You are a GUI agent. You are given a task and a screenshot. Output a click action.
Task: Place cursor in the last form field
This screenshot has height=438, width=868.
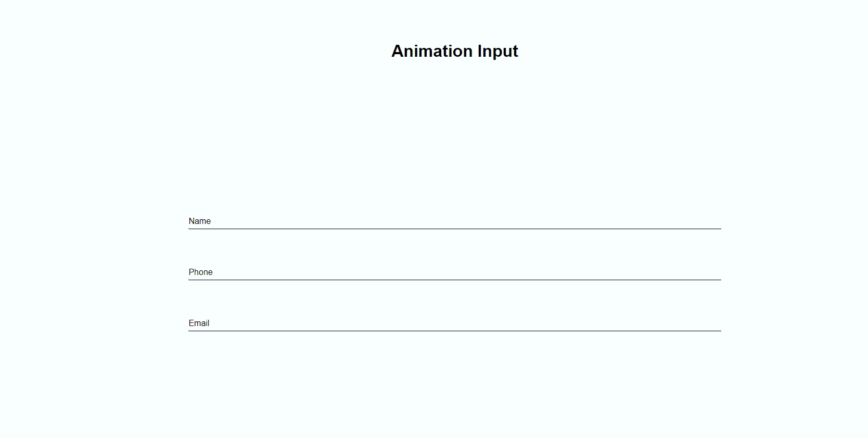[454, 323]
